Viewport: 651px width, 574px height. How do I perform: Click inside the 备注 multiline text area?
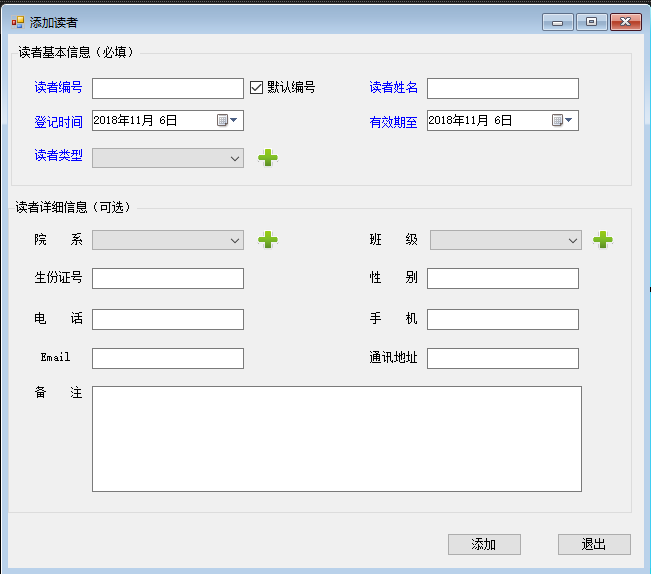pyautogui.click(x=337, y=439)
